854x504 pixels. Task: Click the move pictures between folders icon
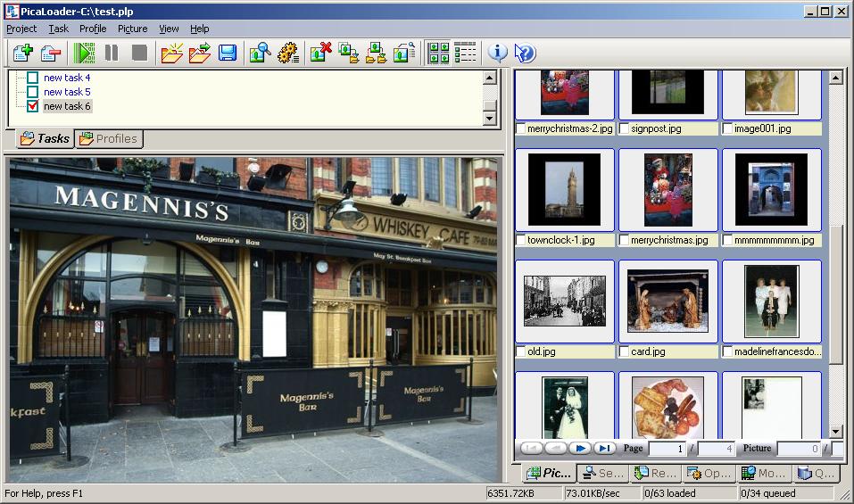pos(377,53)
